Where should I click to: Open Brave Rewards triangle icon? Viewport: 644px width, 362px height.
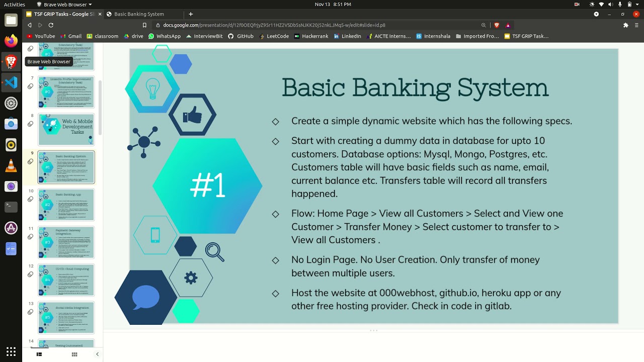(x=508, y=25)
